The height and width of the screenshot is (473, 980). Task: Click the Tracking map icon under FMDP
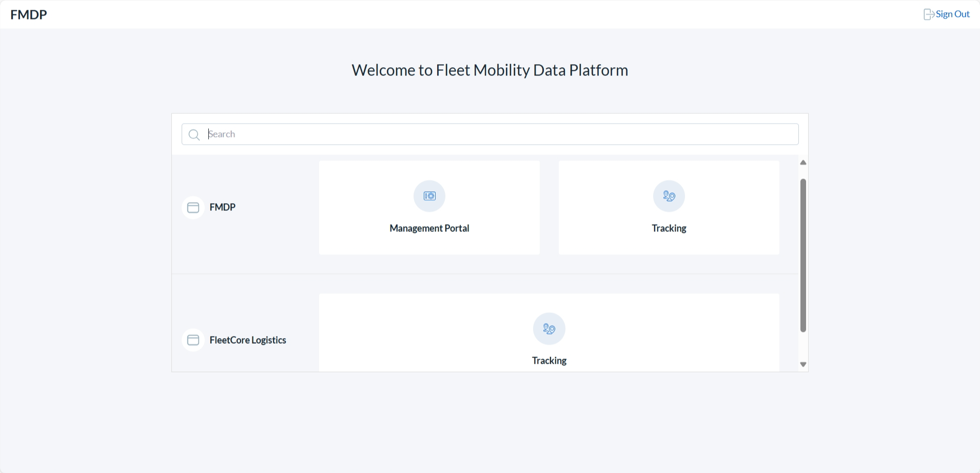tap(669, 196)
